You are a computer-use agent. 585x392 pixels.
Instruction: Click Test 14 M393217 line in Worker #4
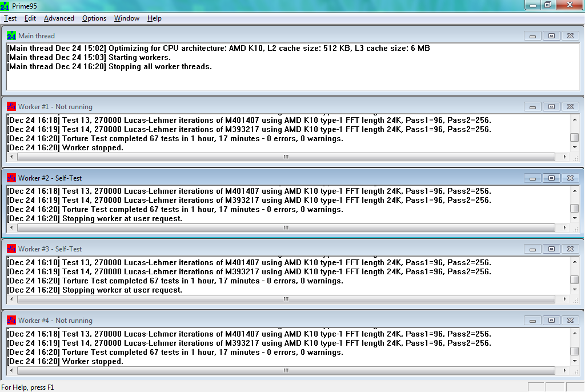(x=249, y=343)
